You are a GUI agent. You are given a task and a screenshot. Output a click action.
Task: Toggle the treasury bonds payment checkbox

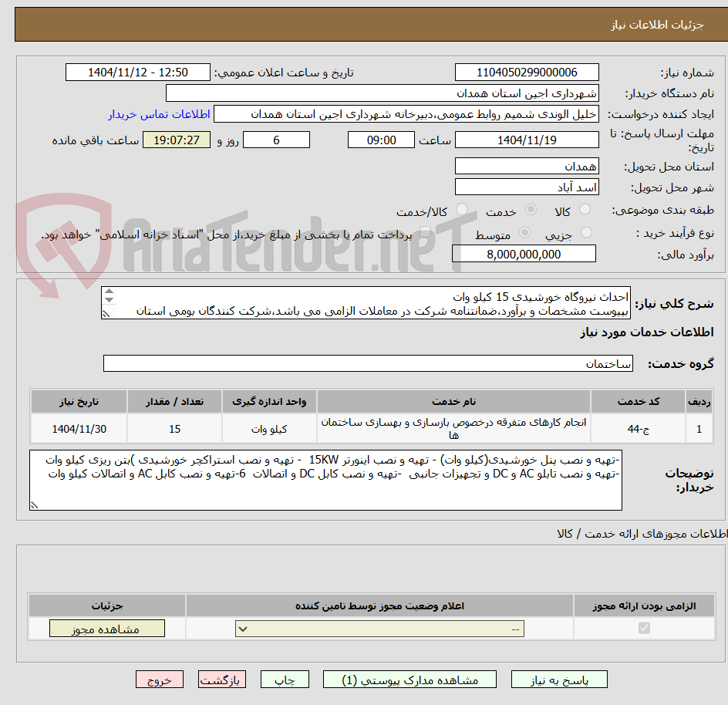pyautogui.click(x=425, y=232)
